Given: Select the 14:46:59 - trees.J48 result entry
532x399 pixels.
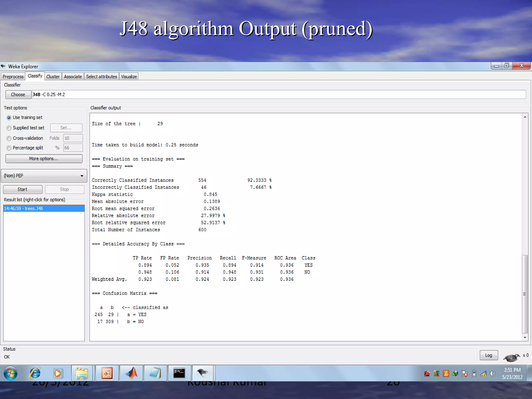Looking at the screenshot, I should (x=44, y=208).
